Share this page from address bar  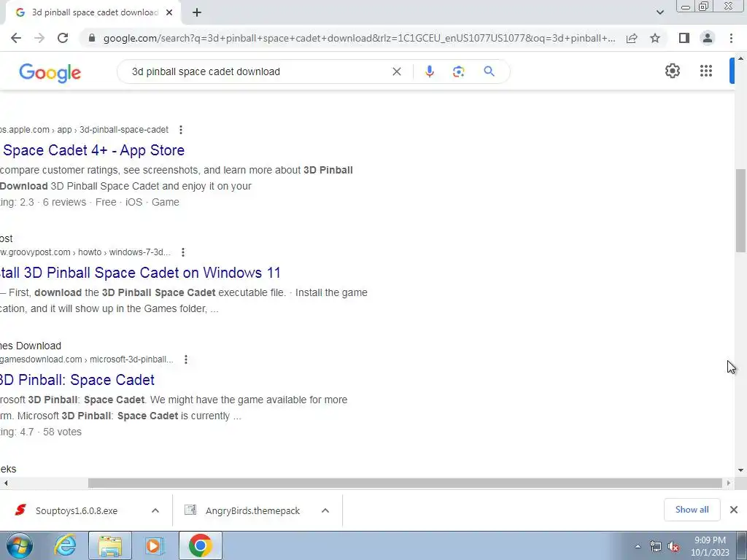click(x=632, y=38)
